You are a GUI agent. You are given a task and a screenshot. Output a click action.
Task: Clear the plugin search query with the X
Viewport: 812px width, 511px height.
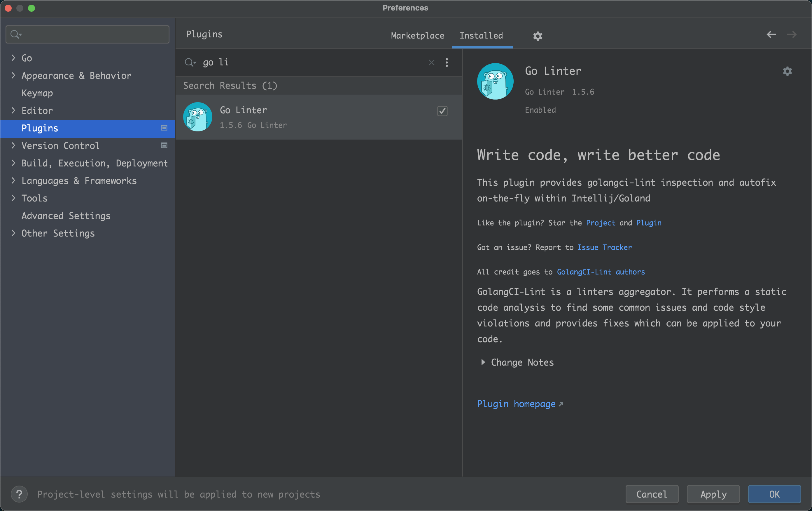click(431, 62)
